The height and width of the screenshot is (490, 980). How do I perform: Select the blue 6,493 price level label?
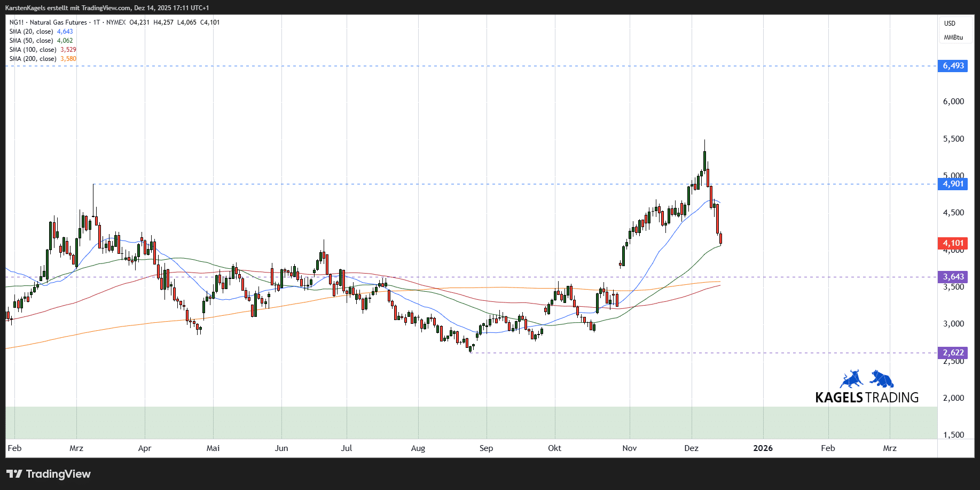click(953, 66)
